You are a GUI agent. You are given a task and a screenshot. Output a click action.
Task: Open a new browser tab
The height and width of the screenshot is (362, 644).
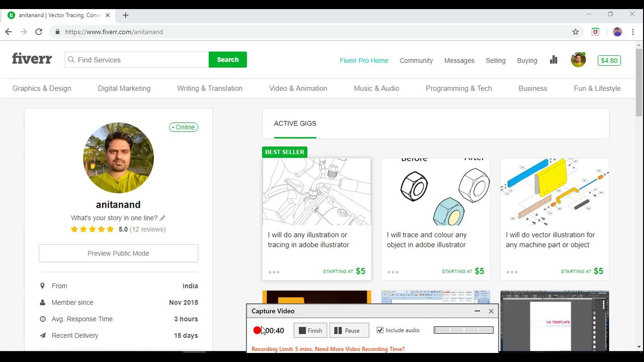tap(125, 15)
